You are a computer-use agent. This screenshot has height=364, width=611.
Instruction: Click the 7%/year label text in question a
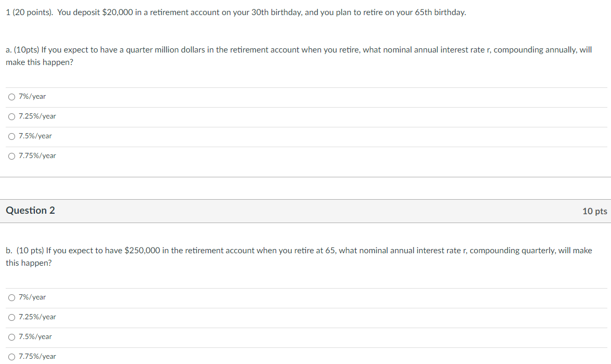[x=32, y=97]
